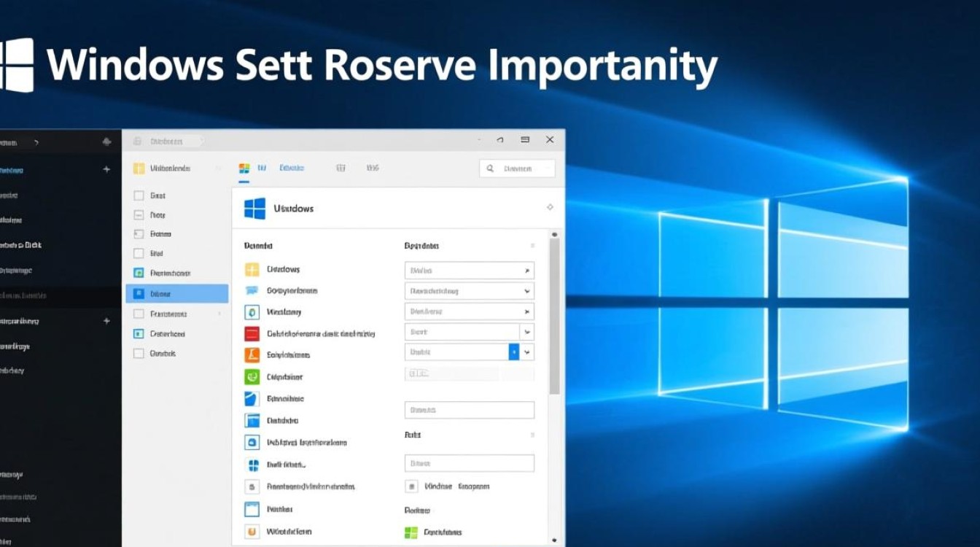Open the first dropdown in the right column
This screenshot has height=547, width=980.
pyautogui.click(x=469, y=271)
